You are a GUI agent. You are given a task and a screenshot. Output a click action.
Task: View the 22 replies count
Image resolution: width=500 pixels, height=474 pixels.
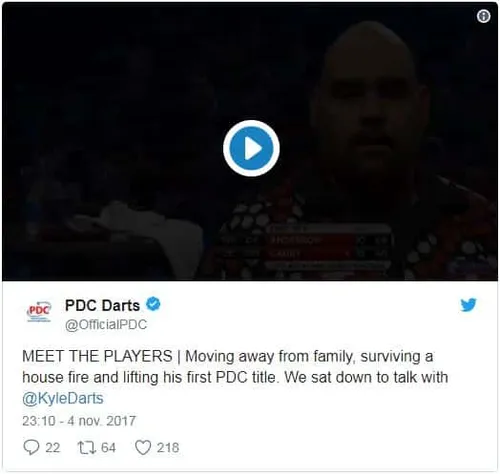(52, 448)
